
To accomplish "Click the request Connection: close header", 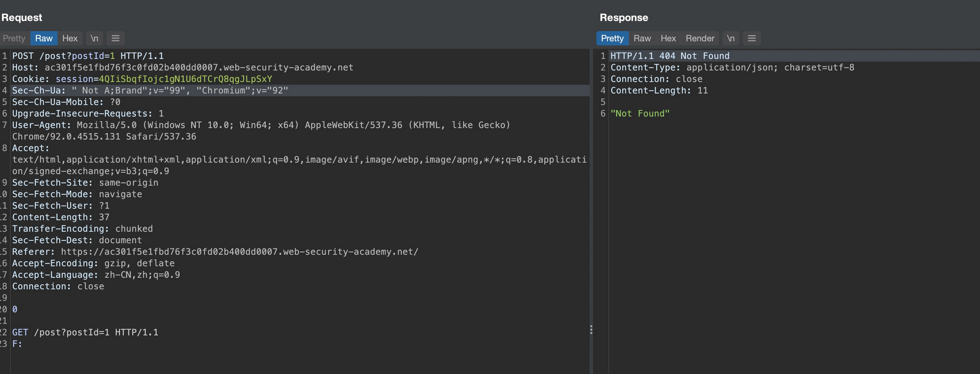I will click(x=58, y=287).
